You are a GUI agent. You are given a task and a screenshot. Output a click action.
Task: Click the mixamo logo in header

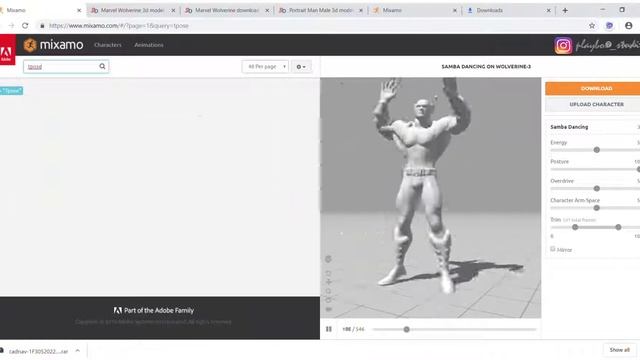pyautogui.click(x=53, y=45)
